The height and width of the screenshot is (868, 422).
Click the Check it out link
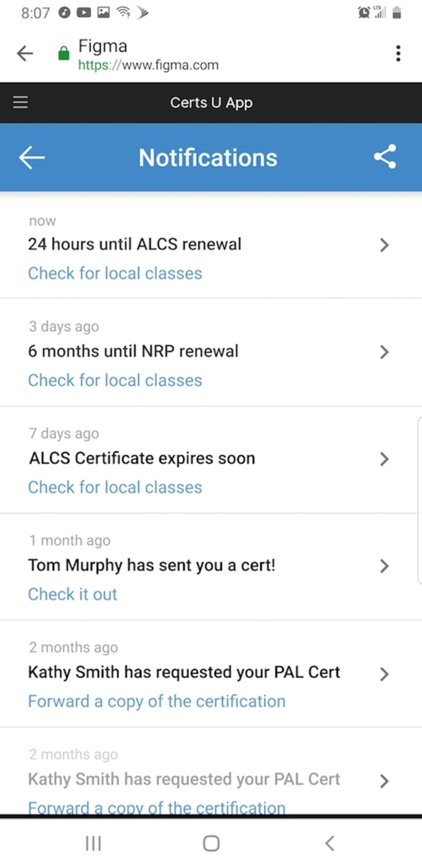tap(73, 594)
